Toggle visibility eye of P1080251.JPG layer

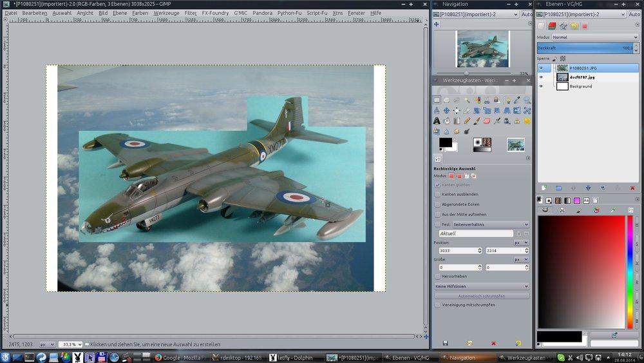(541, 68)
